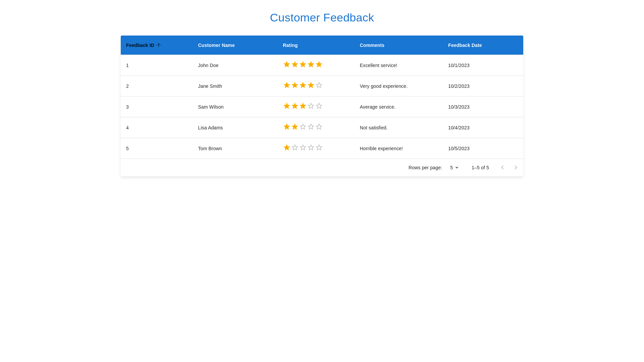Click an empty star to change Sam Wilson's rating
This screenshot has width=644, height=362.
(311, 106)
